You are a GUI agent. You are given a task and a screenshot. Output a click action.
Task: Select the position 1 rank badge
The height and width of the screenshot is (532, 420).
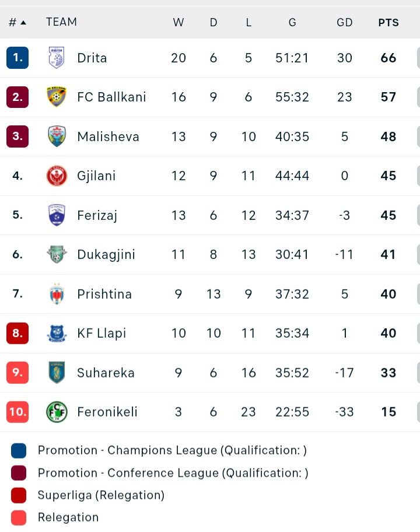coord(17,58)
